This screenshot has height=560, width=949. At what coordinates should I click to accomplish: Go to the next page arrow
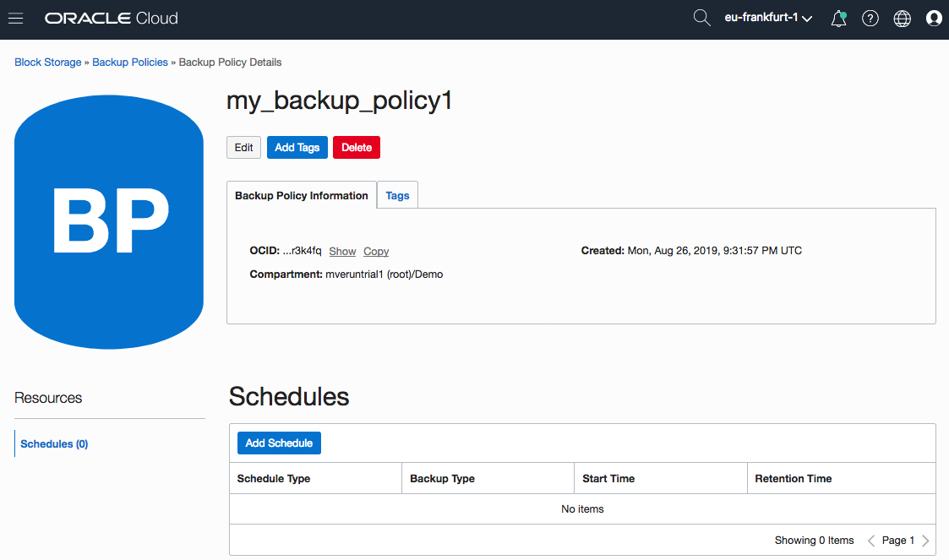[926, 541]
